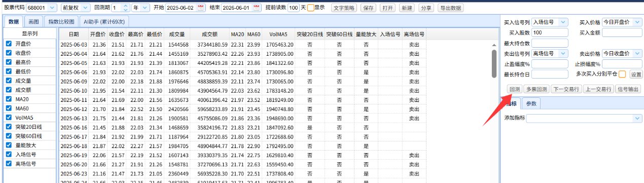Screen dimensions: 644x183
Task: Open the 结束 date calendar picker icon
Action: pos(257,8)
